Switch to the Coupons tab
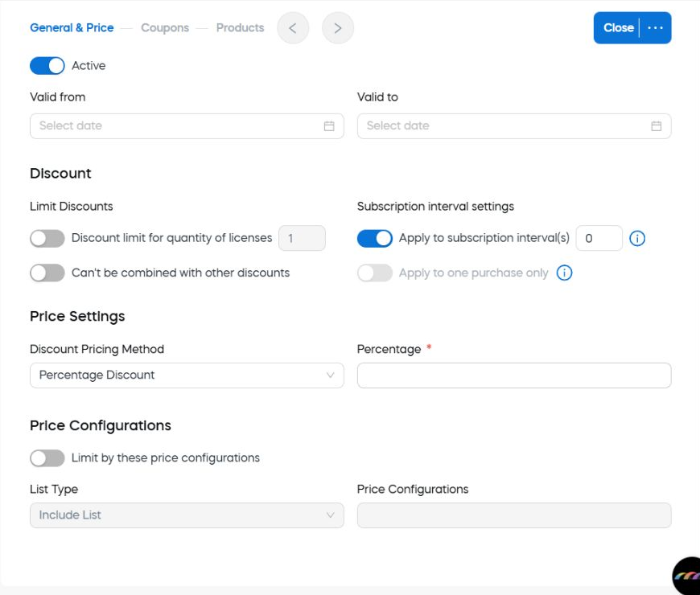Viewport: 700px width, 595px height. (x=165, y=27)
